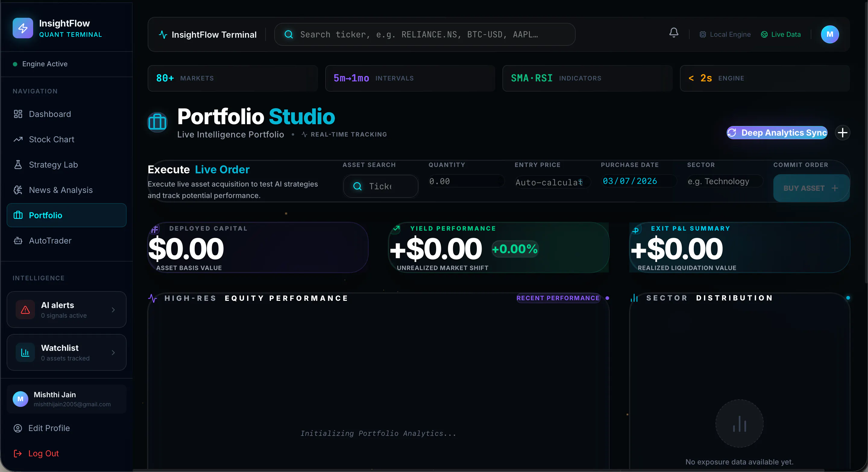Image resolution: width=868 pixels, height=472 pixels.
Task: Click the Equity Performance pulse icon
Action: (153, 298)
